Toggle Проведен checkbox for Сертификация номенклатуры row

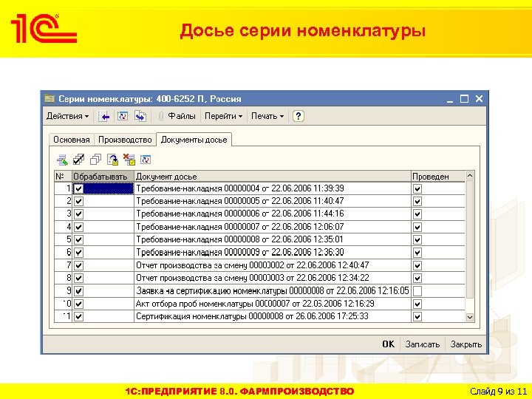click(417, 316)
